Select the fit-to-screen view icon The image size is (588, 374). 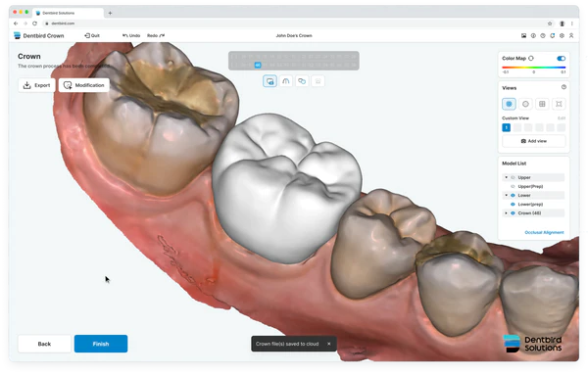click(x=559, y=104)
